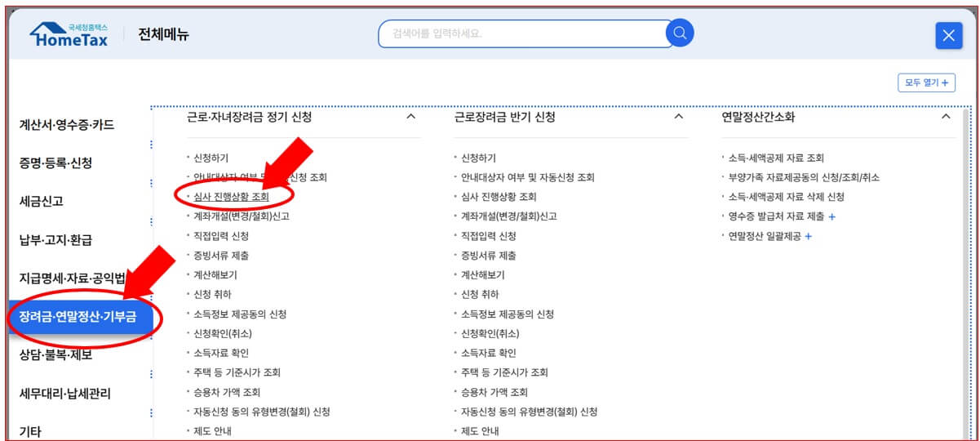Select 지급명세·자료·공익법인 menu
Viewport: 980px width, 441px height.
pyautogui.click(x=73, y=278)
